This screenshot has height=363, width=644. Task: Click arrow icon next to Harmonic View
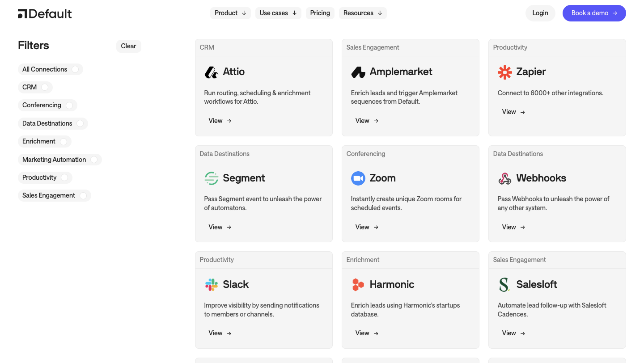click(376, 333)
